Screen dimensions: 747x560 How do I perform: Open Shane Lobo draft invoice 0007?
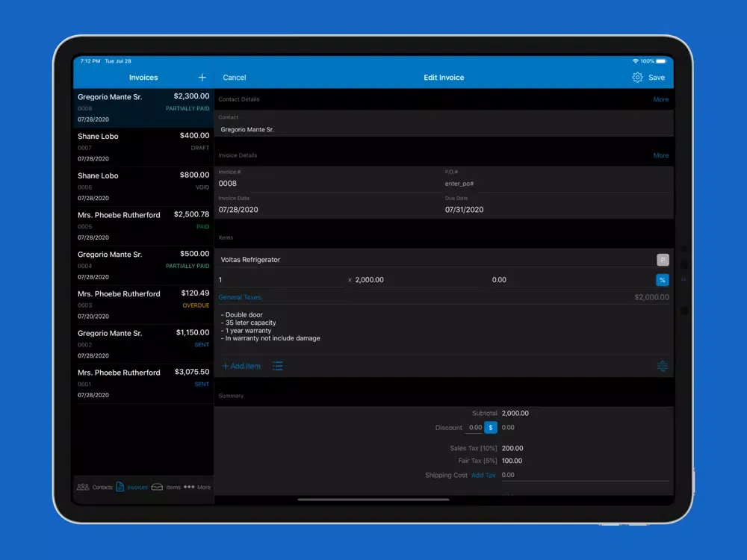coord(143,147)
